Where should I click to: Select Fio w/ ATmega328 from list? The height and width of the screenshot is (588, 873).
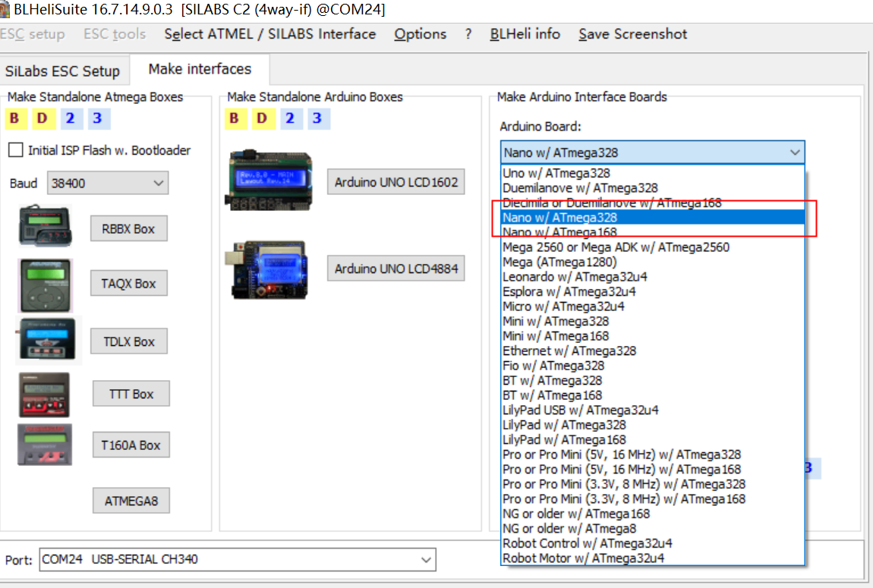[x=653, y=366]
